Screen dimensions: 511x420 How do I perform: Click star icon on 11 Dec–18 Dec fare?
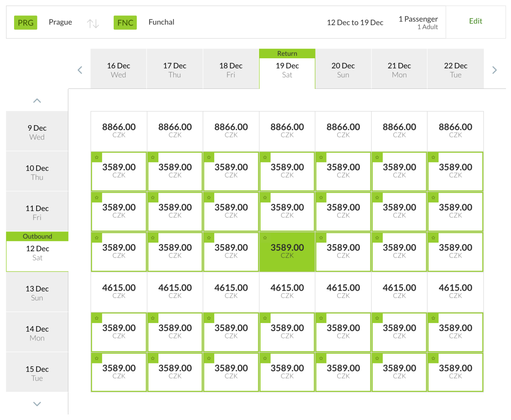(209, 198)
